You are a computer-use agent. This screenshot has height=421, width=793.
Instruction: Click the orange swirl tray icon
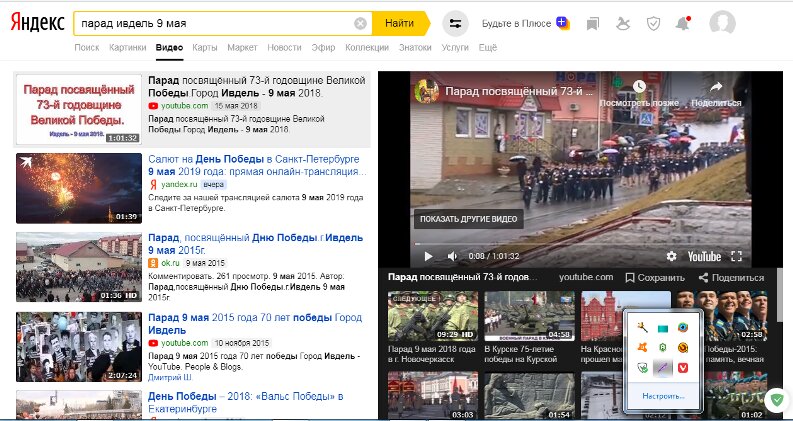point(683,347)
